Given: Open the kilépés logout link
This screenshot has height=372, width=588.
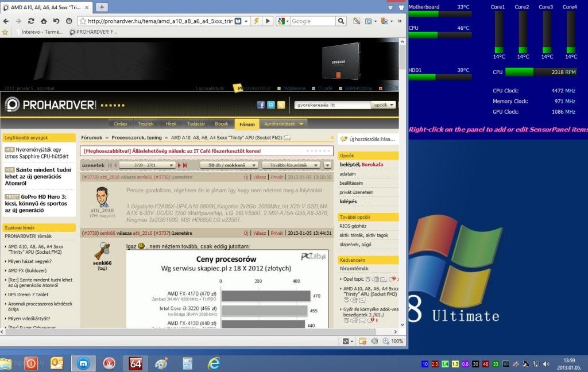Looking at the screenshot, I should click(x=348, y=201).
